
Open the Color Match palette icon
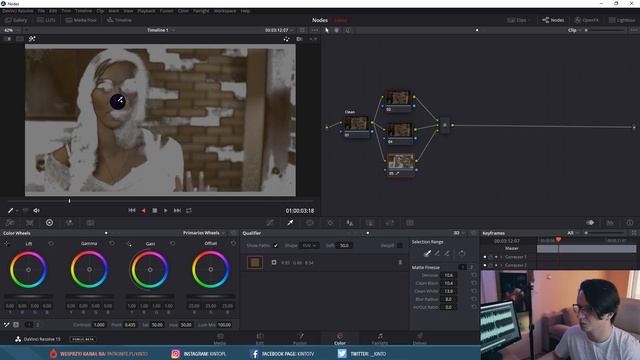point(30,223)
